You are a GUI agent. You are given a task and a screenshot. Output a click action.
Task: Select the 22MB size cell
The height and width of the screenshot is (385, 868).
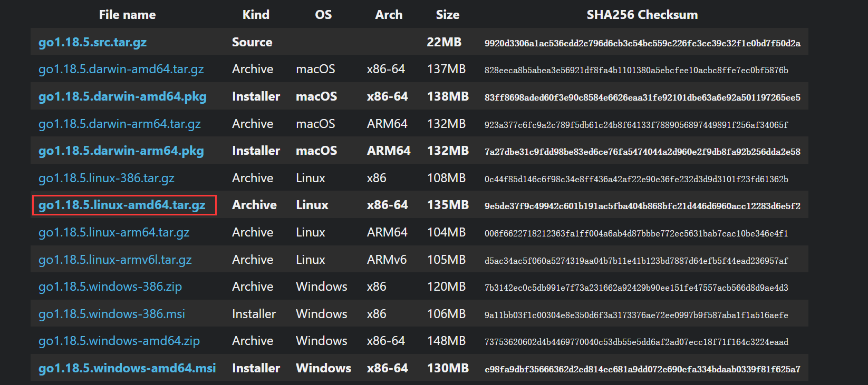pos(444,42)
